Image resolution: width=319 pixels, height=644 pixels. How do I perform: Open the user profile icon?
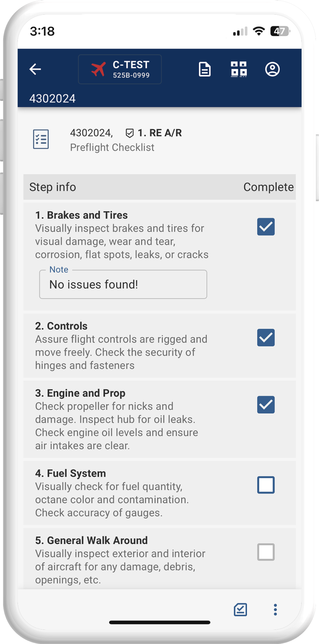click(x=272, y=69)
